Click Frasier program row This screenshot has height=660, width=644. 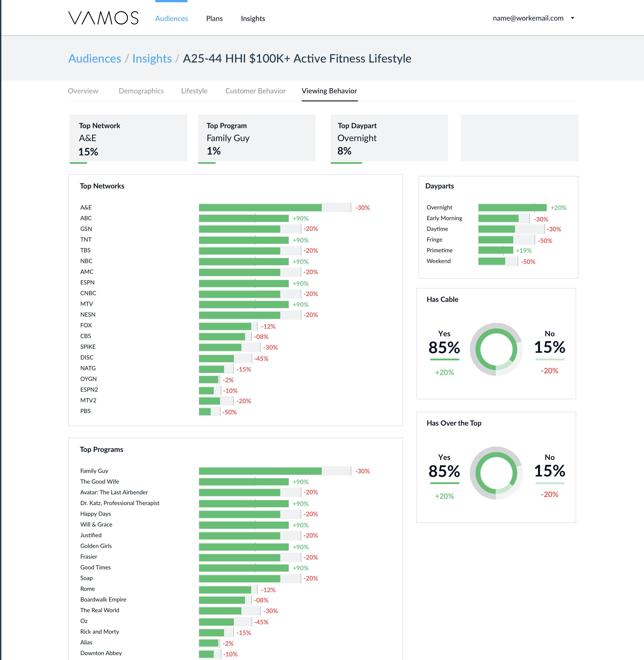89,556
